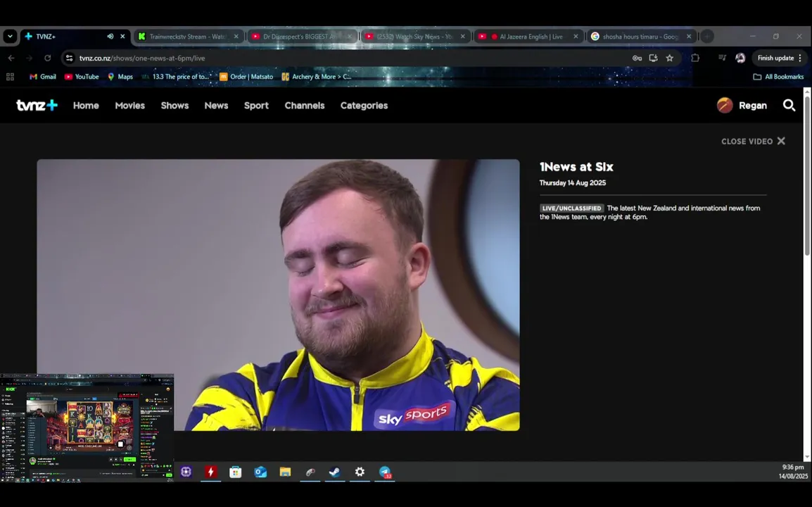Screen dimensions: 812x507
Task: Open Sport in TVNZ+ navigation
Action: [x=256, y=105]
